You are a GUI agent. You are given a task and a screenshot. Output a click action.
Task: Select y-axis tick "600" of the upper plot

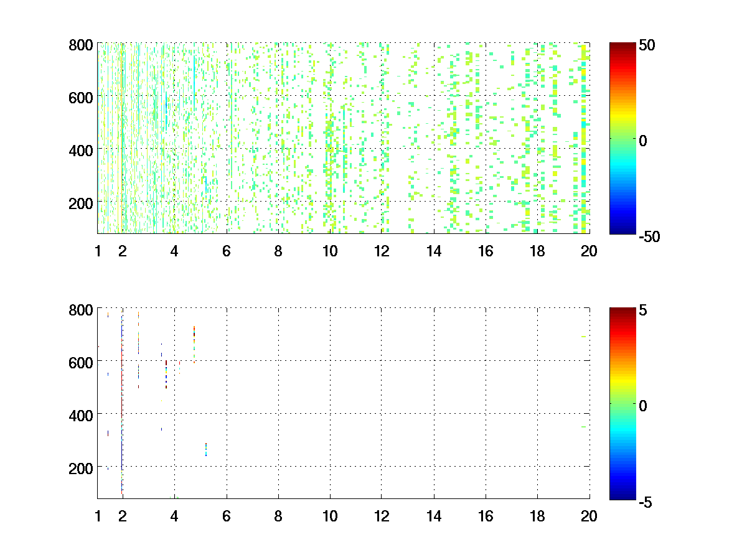click(x=81, y=97)
